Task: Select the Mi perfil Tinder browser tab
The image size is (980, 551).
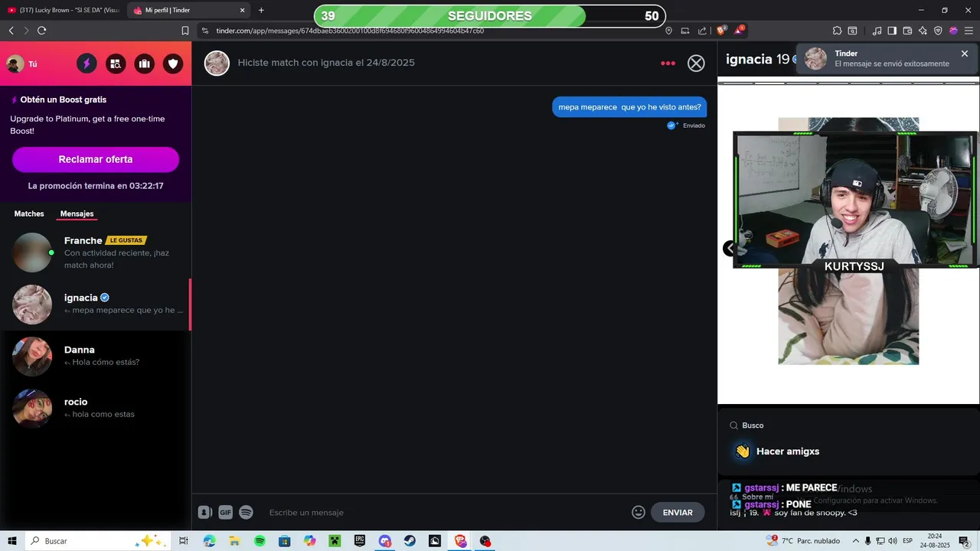Action: pos(190,10)
